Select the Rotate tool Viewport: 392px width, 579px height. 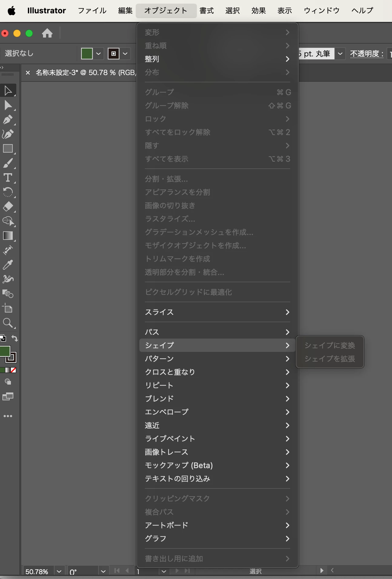coord(8,192)
